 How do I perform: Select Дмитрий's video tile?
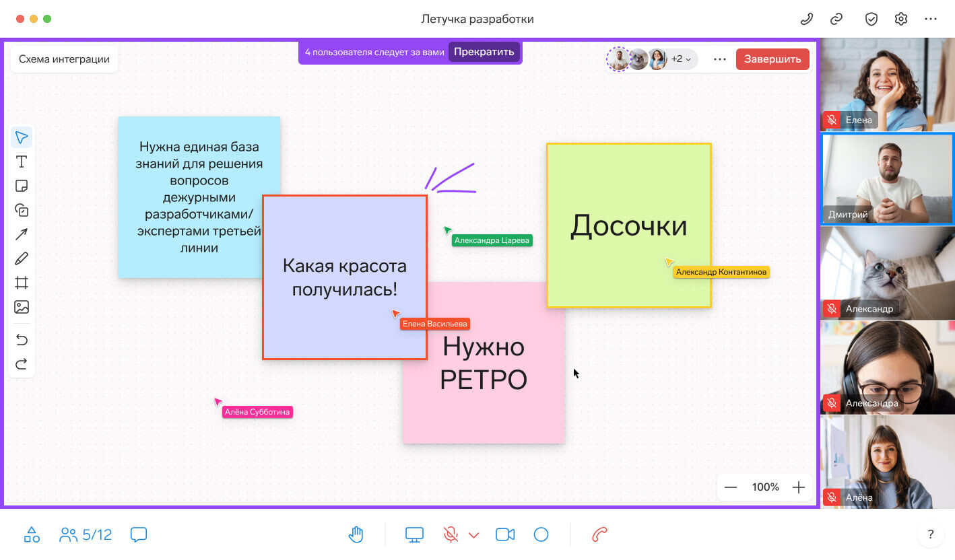[x=888, y=178]
